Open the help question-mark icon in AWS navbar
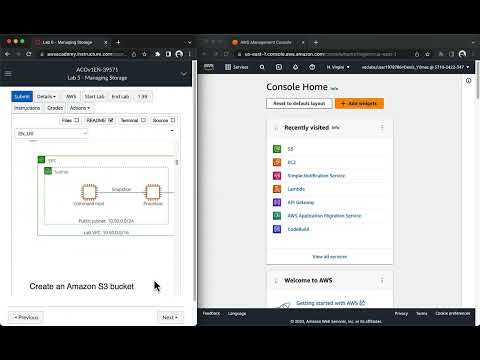This screenshot has height=360, width=480. [x=312, y=67]
